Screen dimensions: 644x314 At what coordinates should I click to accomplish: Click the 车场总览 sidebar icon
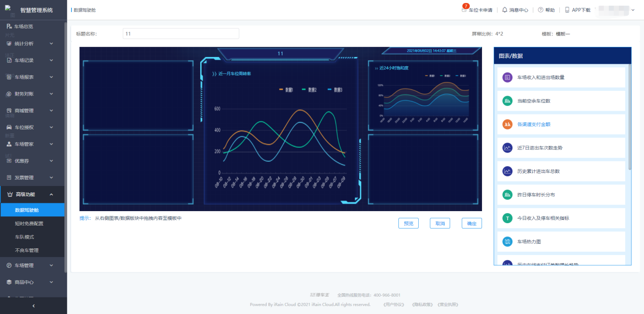click(9, 27)
